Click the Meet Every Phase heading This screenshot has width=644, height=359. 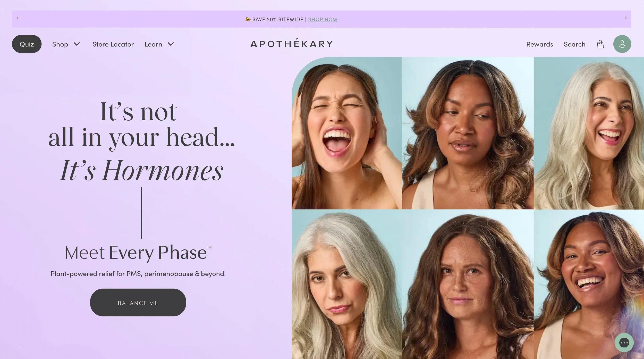(138, 252)
